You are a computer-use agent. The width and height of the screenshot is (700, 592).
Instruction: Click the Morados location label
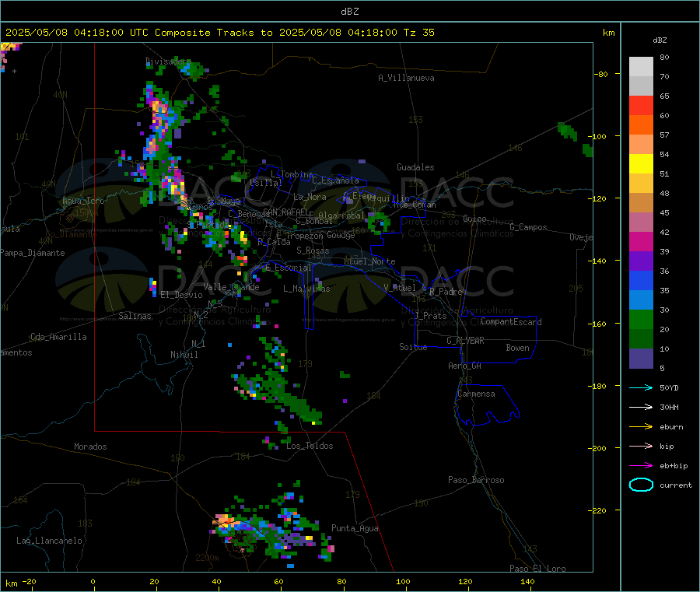click(x=90, y=447)
